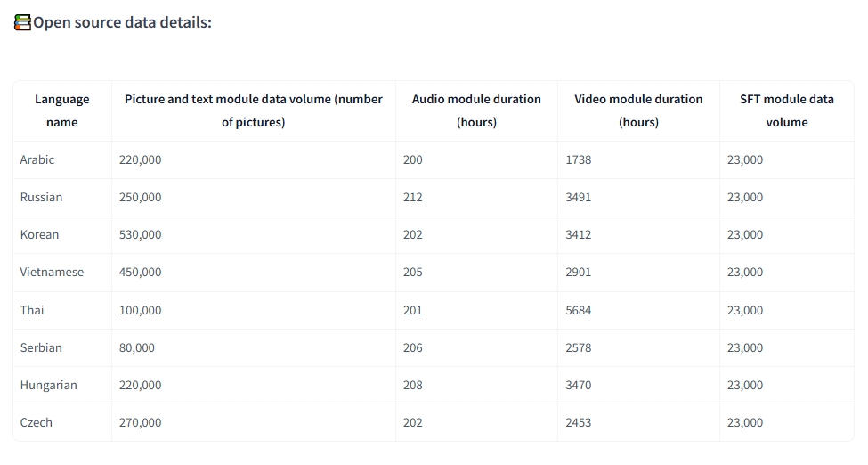
Task: Pick the audio hours value 208 for Hungarian
Action: coord(413,385)
